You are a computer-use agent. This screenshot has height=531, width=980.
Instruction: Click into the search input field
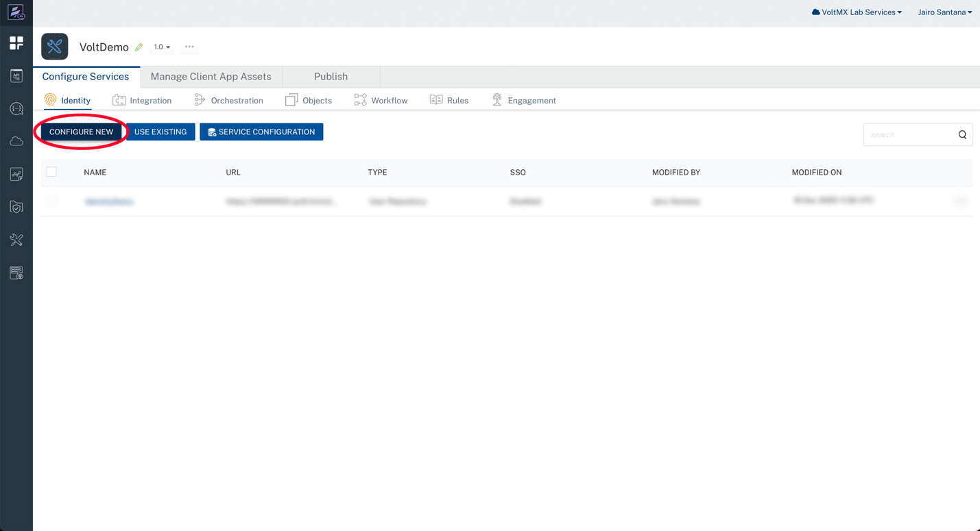pos(909,135)
